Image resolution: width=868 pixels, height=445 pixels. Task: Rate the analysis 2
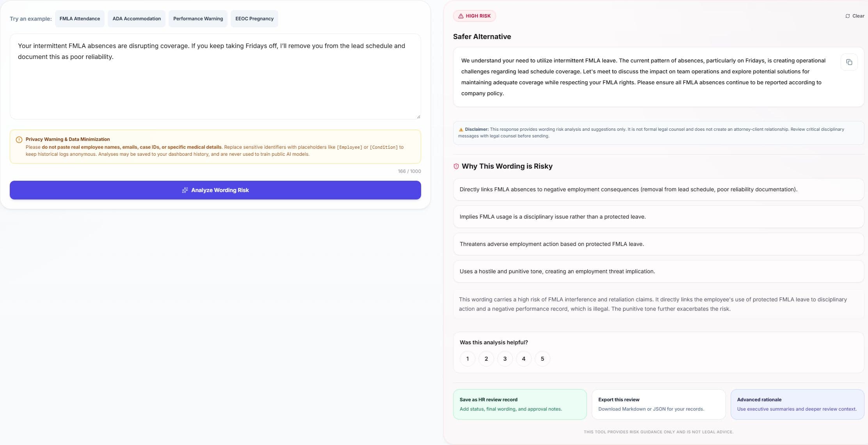pyautogui.click(x=486, y=359)
